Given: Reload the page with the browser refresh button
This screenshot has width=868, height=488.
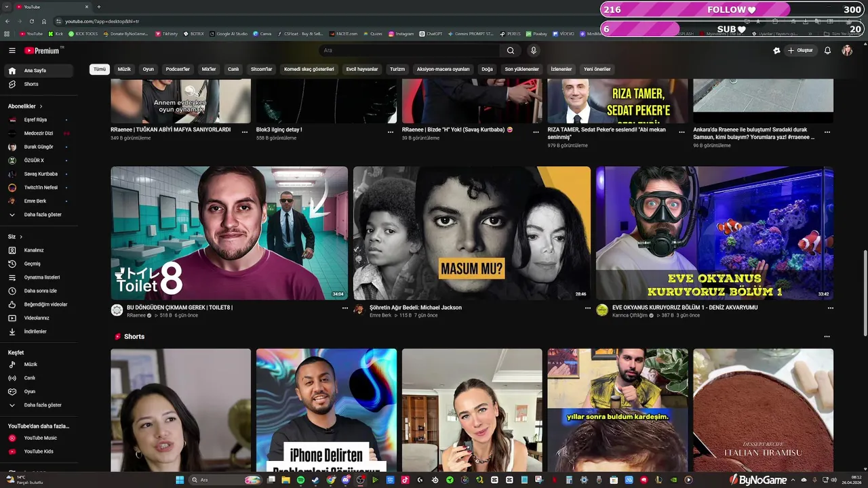Looking at the screenshot, I should [x=31, y=21].
